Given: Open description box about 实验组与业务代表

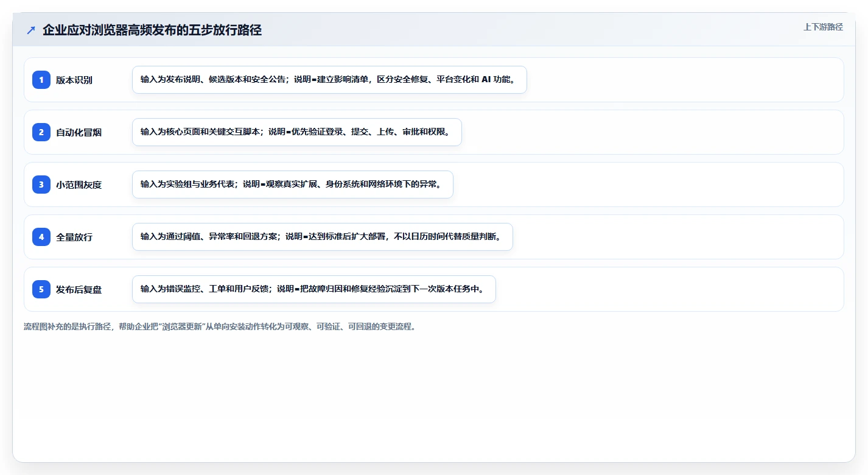Looking at the screenshot, I should tap(293, 185).
